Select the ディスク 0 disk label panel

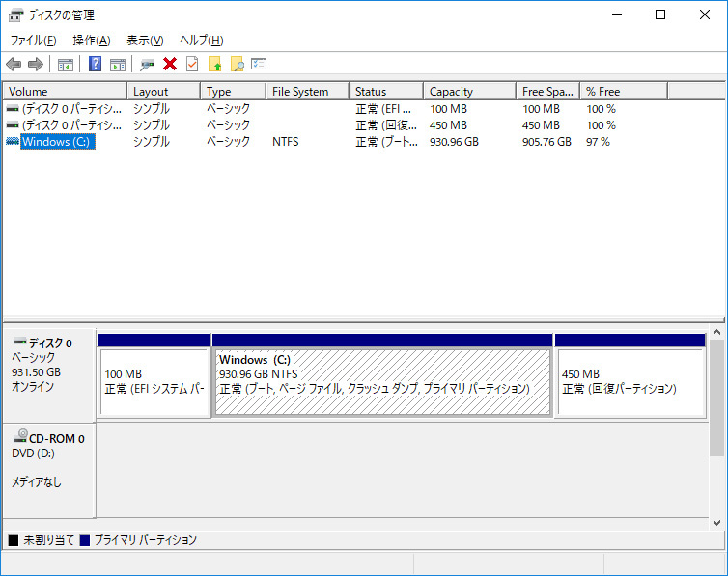(x=49, y=374)
